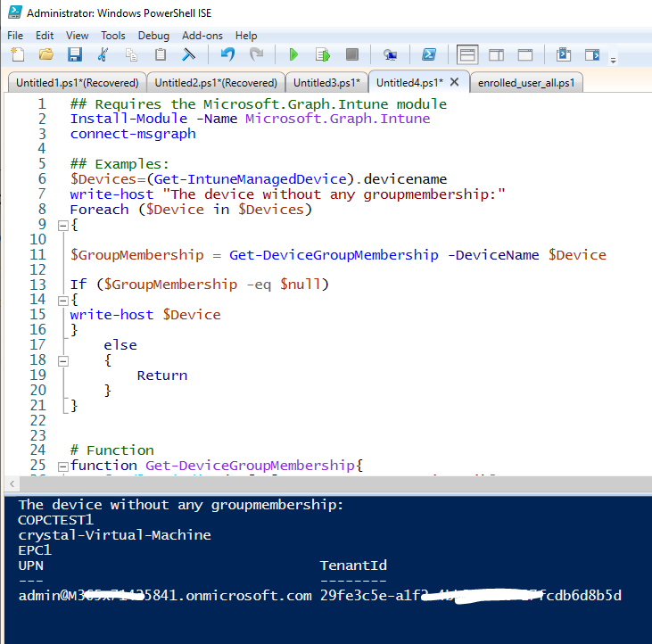Open the File menu

pyautogui.click(x=15, y=36)
